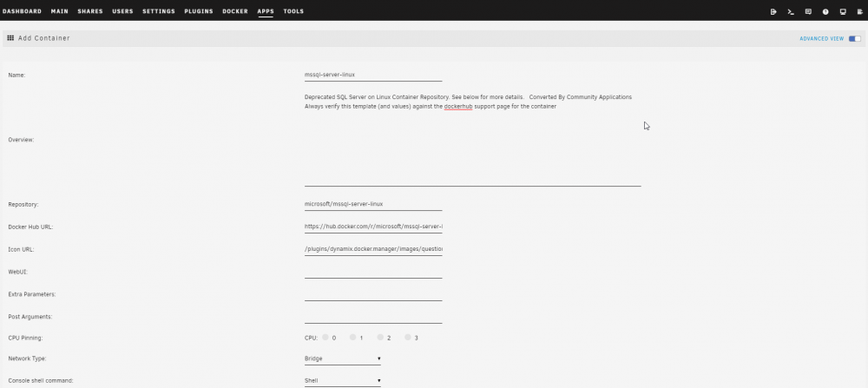
Task: Click into the Overview text area
Action: point(473,140)
